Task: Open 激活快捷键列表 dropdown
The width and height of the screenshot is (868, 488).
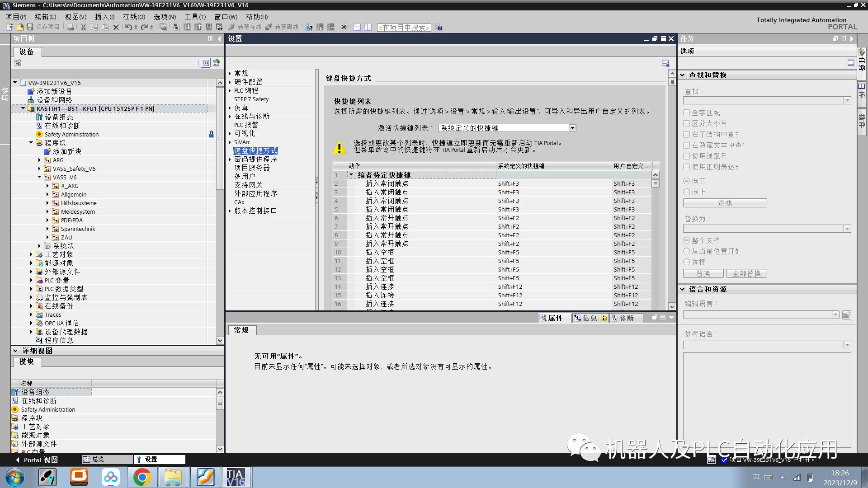Action: 572,128
